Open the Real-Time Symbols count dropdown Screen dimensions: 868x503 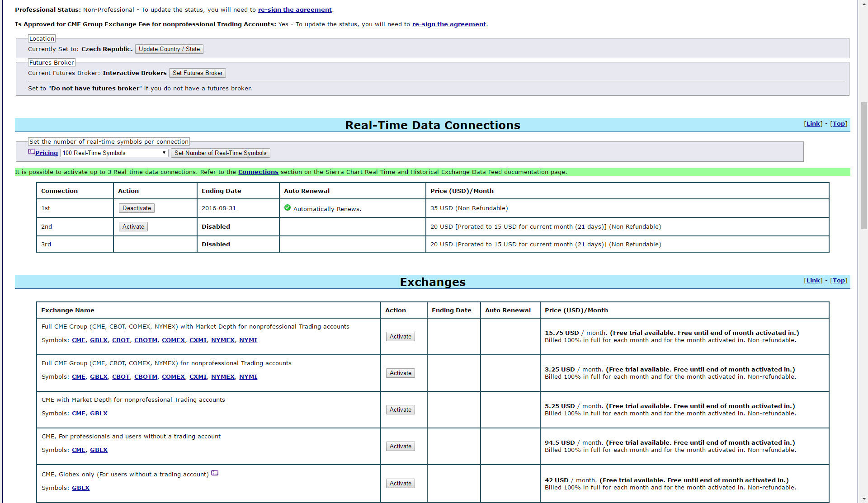[x=114, y=153]
